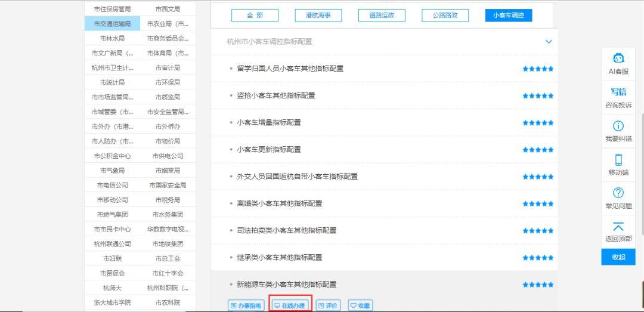Select the 公路路政 filter tab
The image size is (644, 312).
[x=445, y=16]
